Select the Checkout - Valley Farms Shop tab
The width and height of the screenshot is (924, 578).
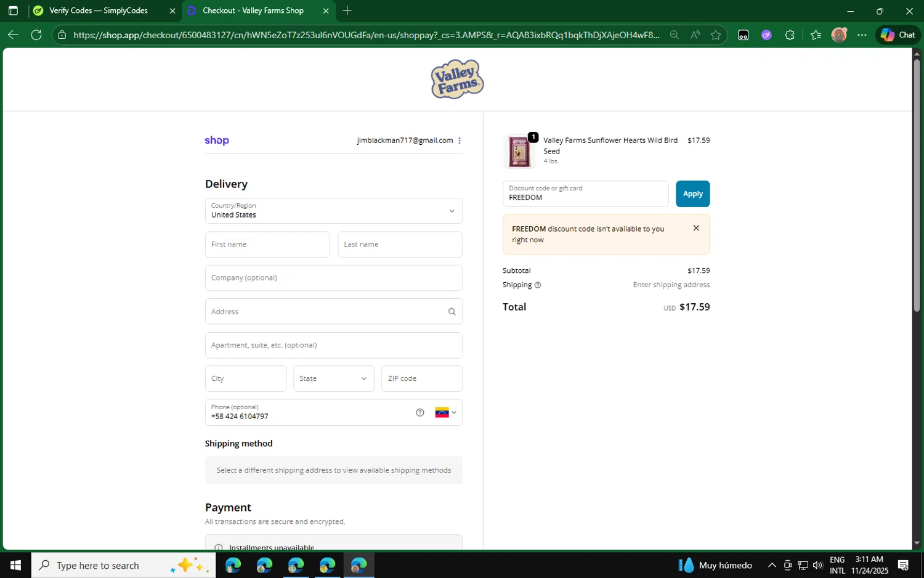click(x=253, y=10)
